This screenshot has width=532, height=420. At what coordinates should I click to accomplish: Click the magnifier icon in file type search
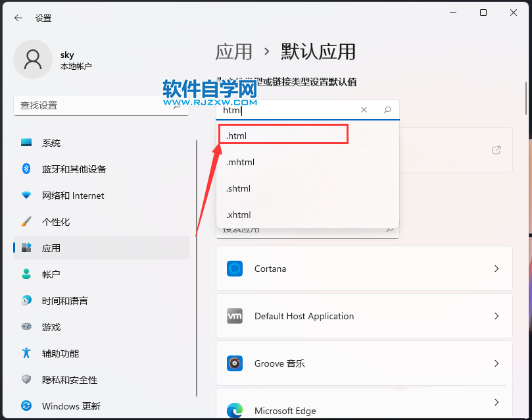click(x=387, y=110)
